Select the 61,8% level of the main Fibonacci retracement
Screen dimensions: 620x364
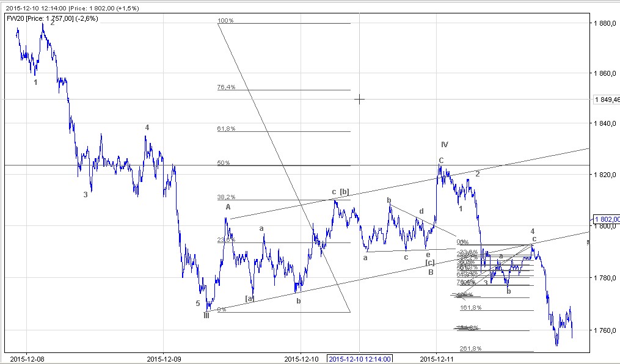(x=226, y=128)
